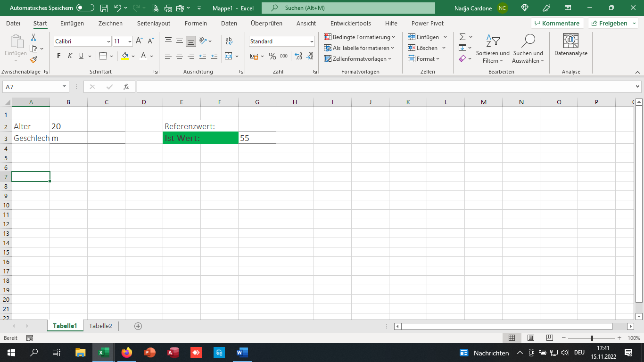Image resolution: width=644 pixels, height=362 pixels.
Task: Click the name box showing A7
Action: point(36,87)
